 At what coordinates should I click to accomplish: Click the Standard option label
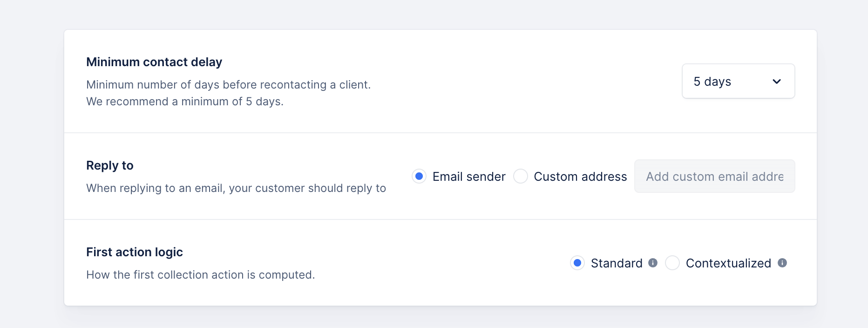click(617, 263)
